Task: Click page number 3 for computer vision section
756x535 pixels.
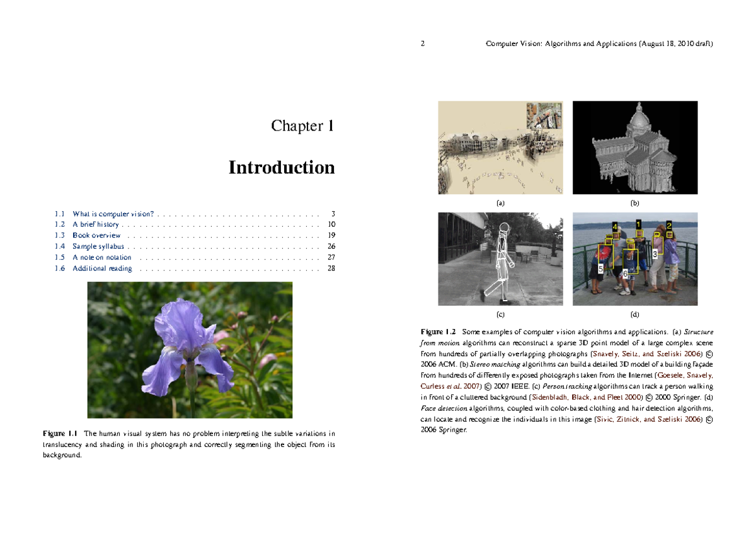Action: tap(334, 213)
